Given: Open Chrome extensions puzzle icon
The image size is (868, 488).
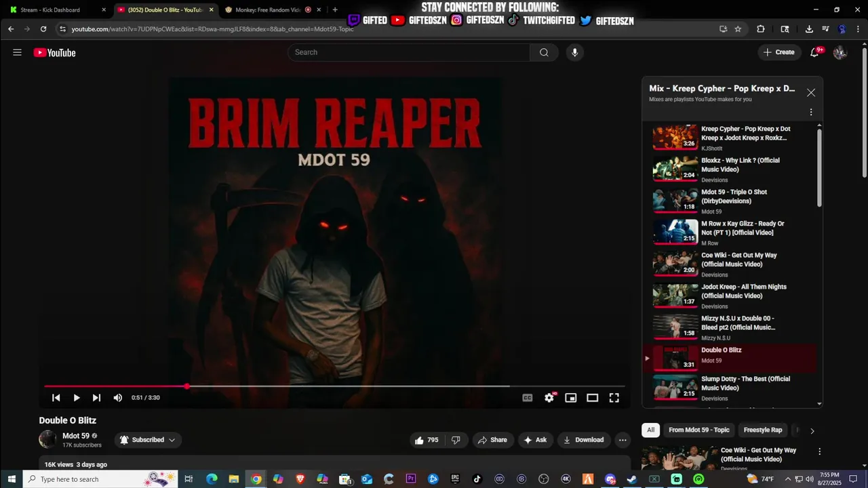Looking at the screenshot, I should pos(760,29).
